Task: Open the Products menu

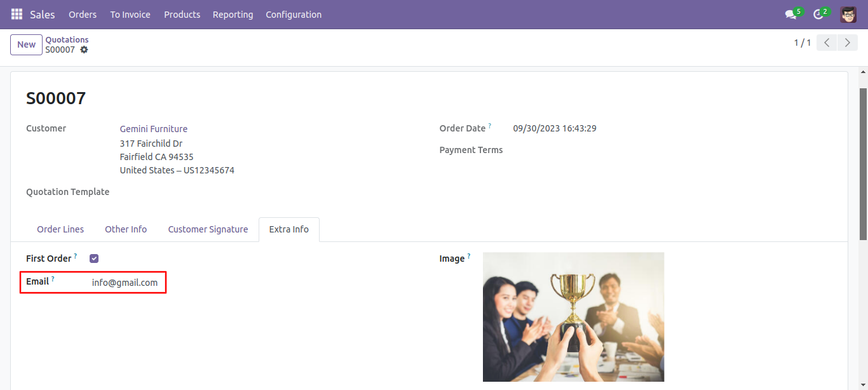Action: [x=182, y=15]
